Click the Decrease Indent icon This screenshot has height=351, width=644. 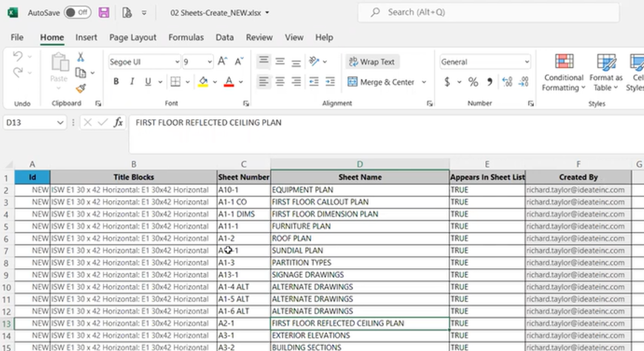click(314, 82)
